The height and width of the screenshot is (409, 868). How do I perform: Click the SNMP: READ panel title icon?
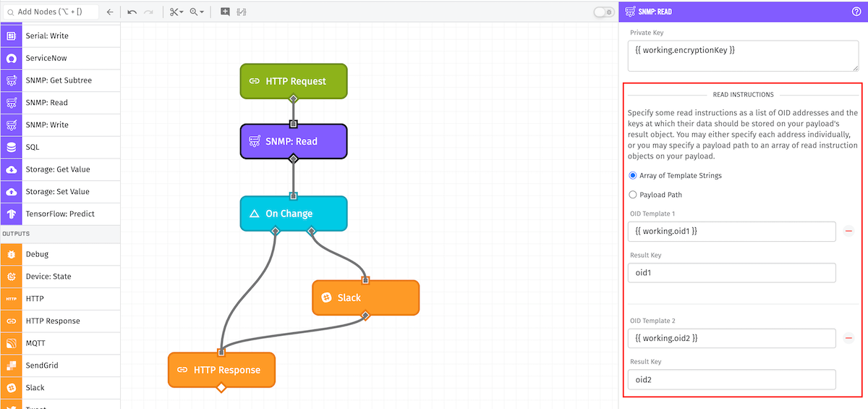point(629,12)
